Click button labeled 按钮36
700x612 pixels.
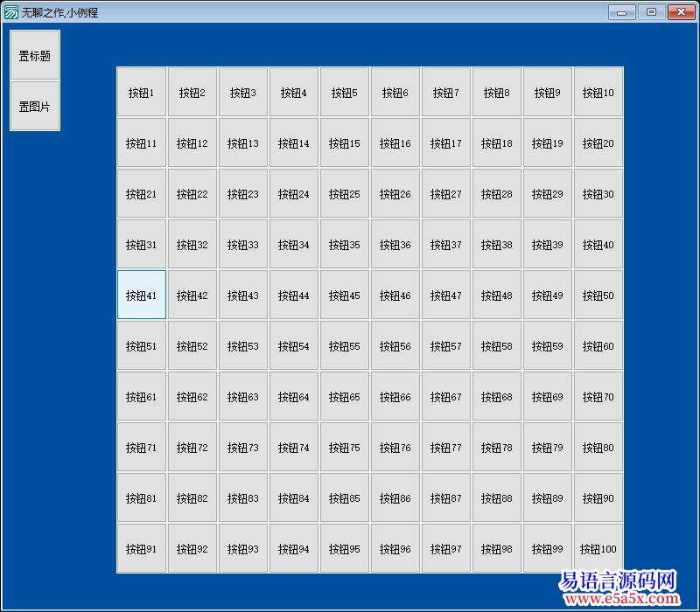click(395, 245)
